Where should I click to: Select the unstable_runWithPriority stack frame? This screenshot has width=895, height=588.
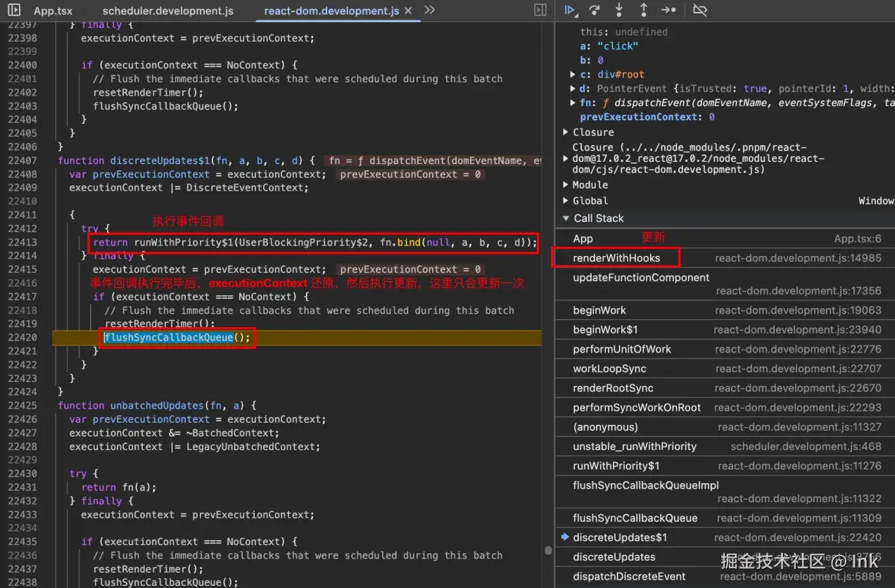(725, 447)
